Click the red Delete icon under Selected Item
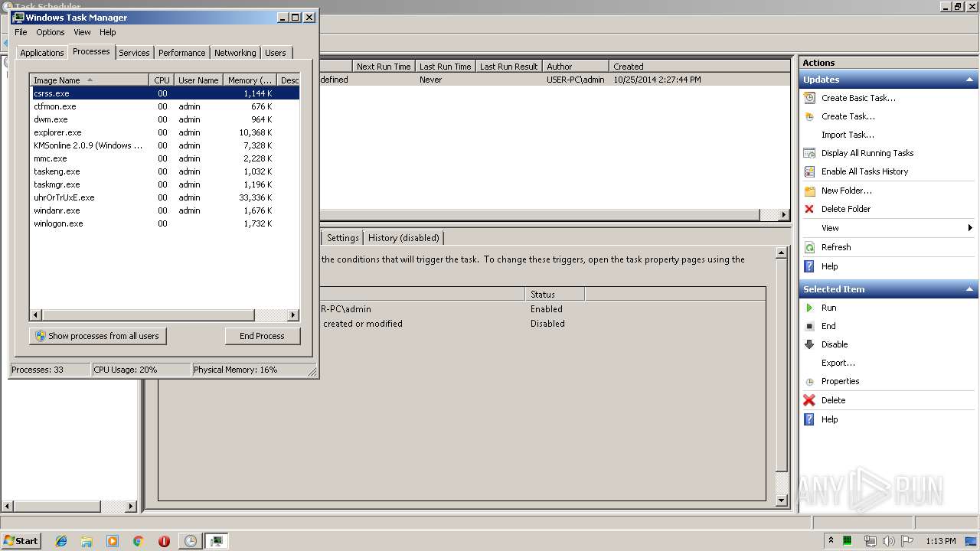Screen dimensions: 980x551 pyautogui.click(x=809, y=400)
